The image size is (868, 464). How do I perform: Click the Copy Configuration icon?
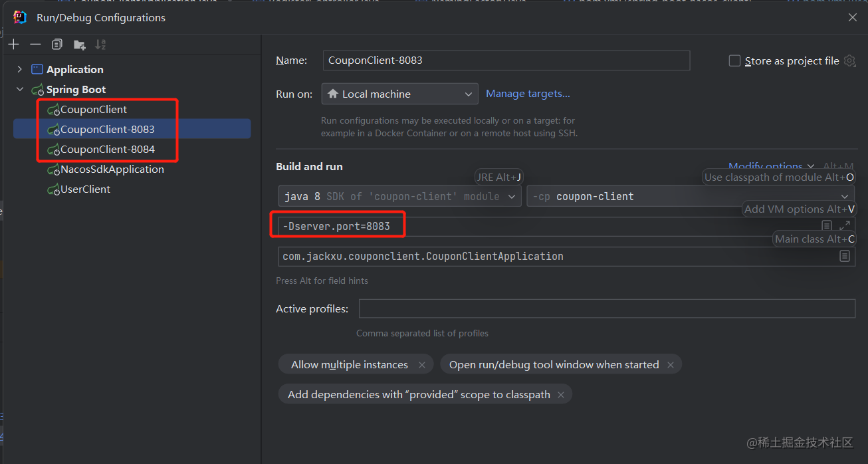click(x=57, y=45)
